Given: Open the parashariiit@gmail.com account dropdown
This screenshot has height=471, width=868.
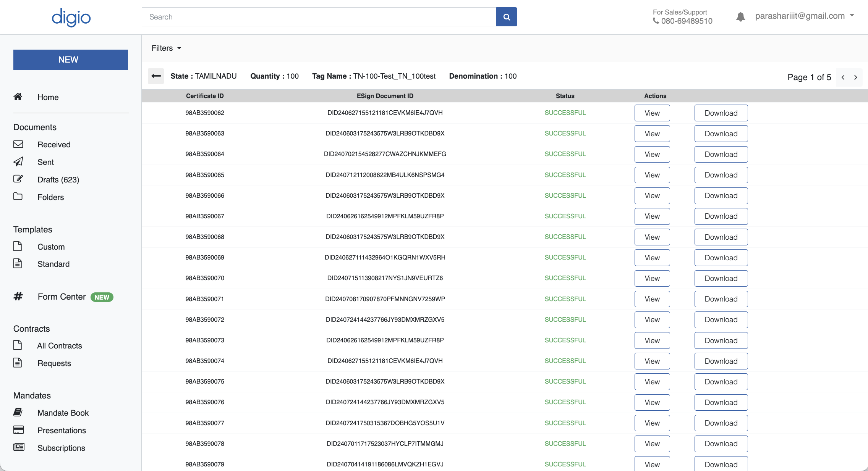Looking at the screenshot, I should [x=805, y=16].
